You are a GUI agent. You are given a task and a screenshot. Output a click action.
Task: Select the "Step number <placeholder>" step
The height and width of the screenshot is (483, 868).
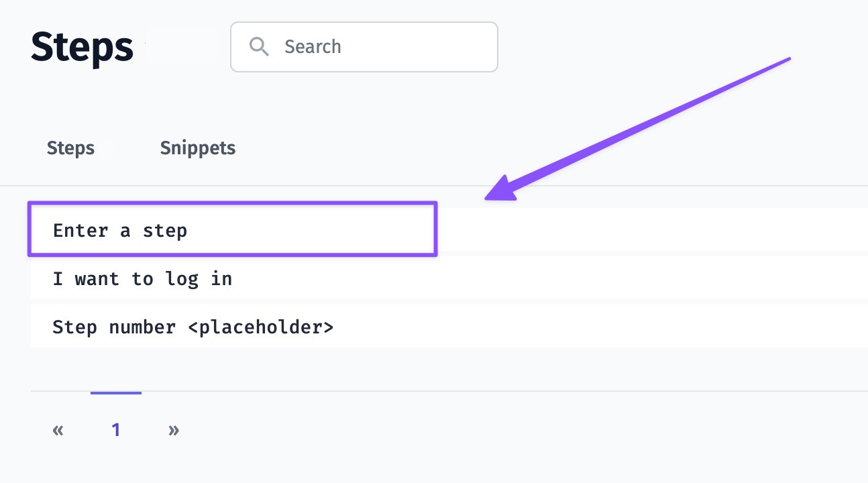coord(193,327)
